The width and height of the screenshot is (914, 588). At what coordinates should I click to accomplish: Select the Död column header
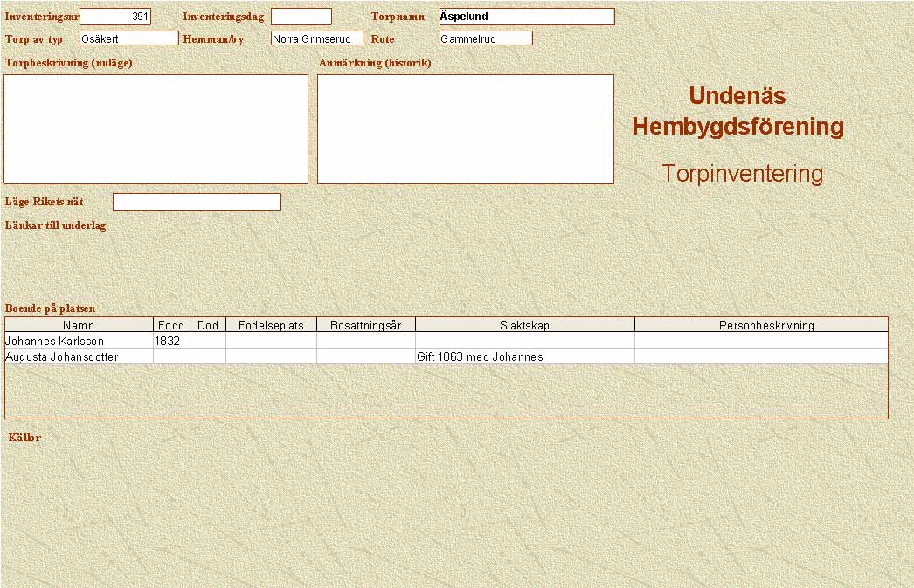[207, 325]
